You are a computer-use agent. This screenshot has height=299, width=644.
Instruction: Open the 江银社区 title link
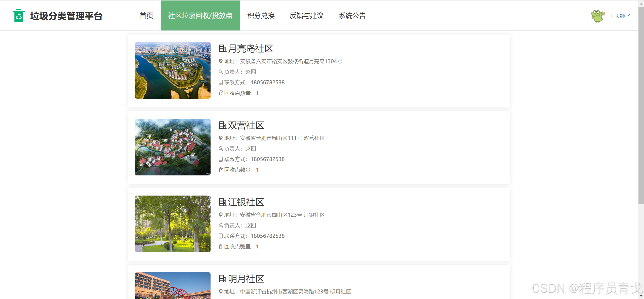tap(246, 202)
